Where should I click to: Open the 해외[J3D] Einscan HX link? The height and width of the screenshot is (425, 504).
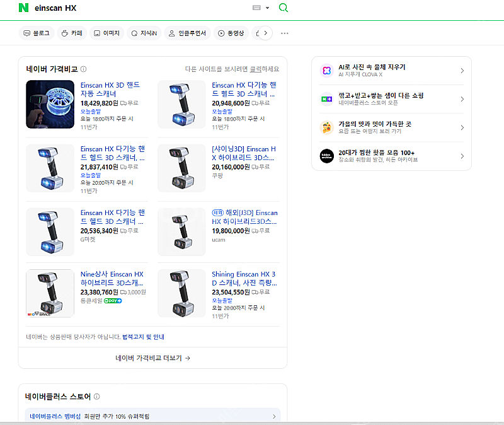[244, 217]
